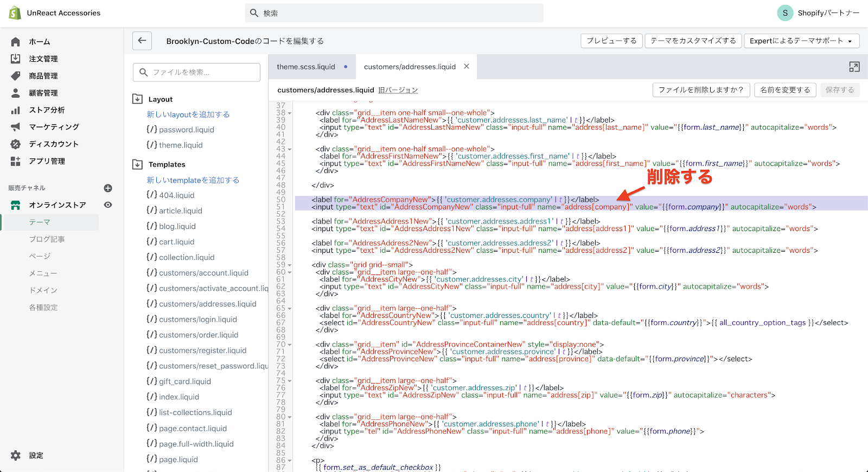The height and width of the screenshot is (472, 868).
Task: Open マーケティング marketing section
Action: [x=54, y=127]
